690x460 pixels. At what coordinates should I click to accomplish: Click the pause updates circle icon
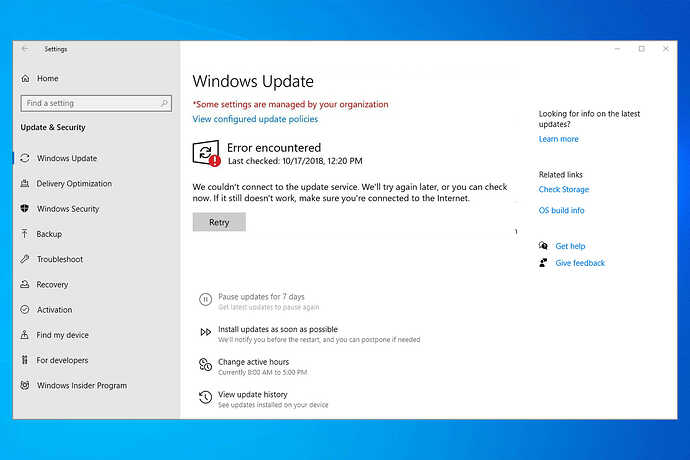coord(205,299)
